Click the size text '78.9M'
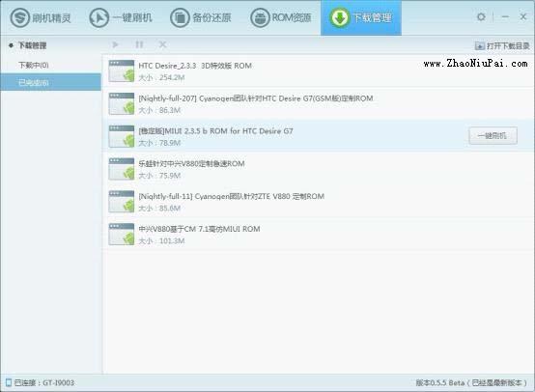 pyautogui.click(x=170, y=143)
